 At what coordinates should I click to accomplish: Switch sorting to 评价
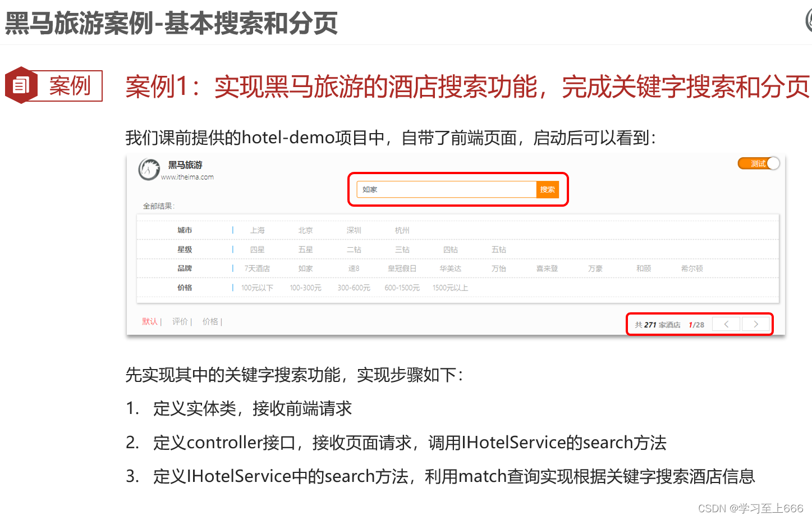pyautogui.click(x=179, y=321)
